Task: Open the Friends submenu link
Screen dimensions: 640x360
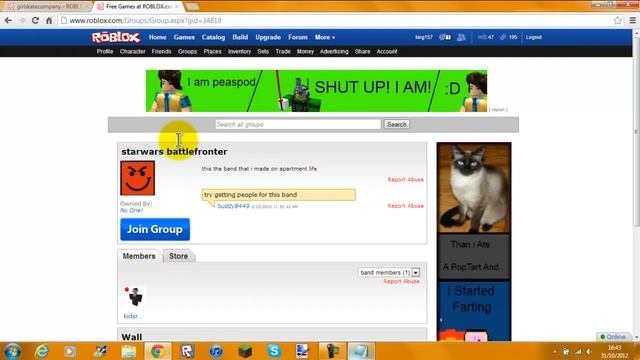Action: pos(162,51)
